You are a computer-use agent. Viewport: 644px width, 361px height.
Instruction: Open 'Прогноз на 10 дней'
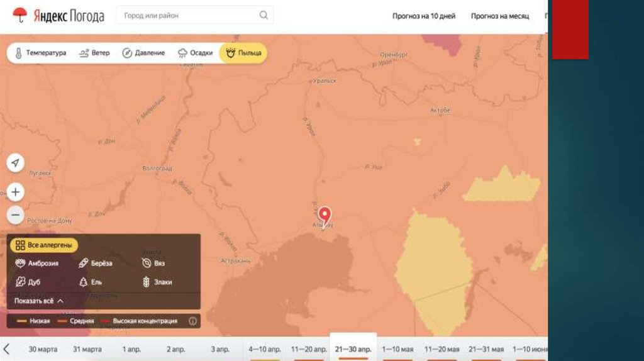(x=423, y=16)
